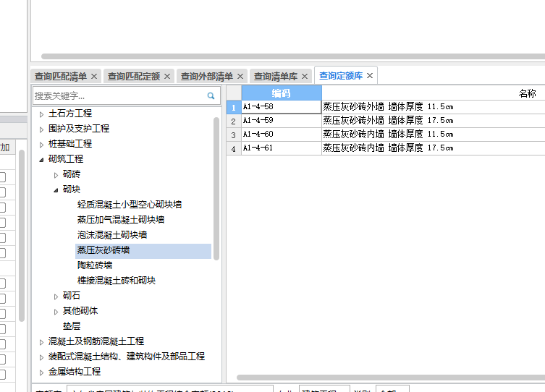Screen dimensions: 545x392
Task: Close the 查询匹配定额 tab
Action: [x=167, y=76]
